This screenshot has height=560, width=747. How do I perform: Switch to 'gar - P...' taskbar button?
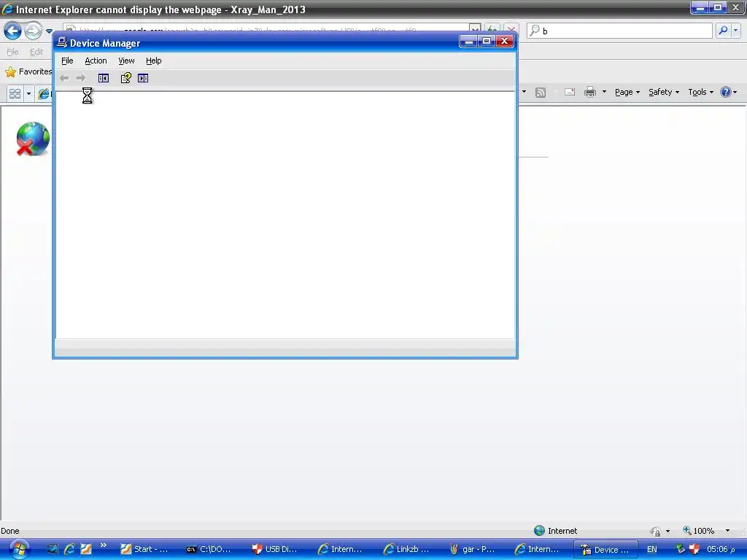[473, 549]
